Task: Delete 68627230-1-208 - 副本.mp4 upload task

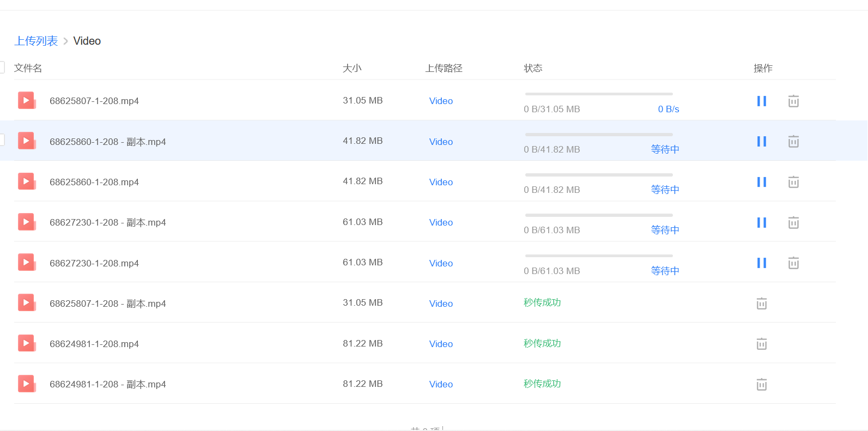Action: click(793, 222)
